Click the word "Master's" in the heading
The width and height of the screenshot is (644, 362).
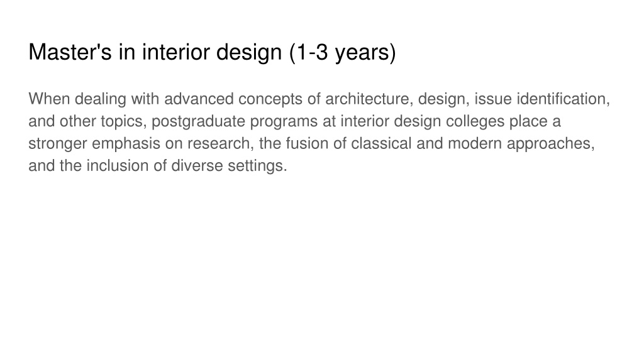tap(70, 53)
